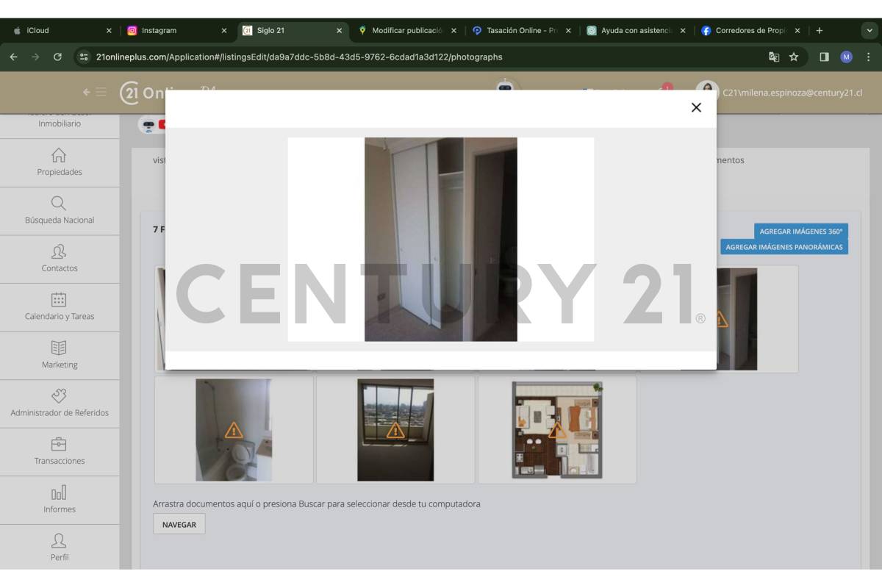Screen dimensions: 882x588
Task: Open the user avatar in header
Action: point(707,89)
